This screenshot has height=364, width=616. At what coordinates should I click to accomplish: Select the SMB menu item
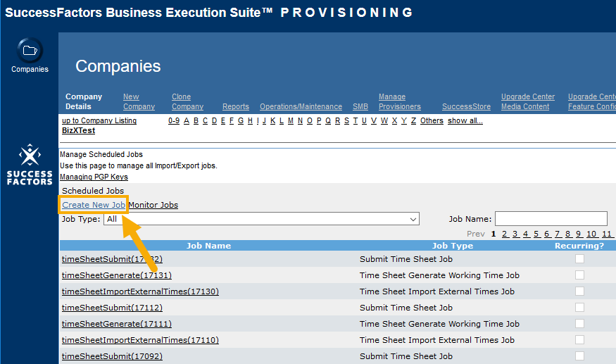360,106
